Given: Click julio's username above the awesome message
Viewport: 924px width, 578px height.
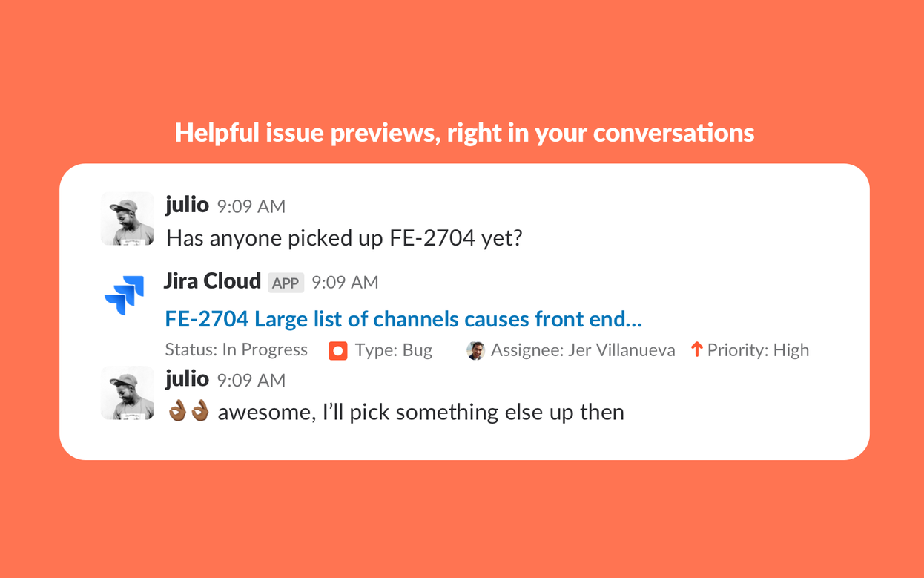Looking at the screenshot, I should (187, 378).
